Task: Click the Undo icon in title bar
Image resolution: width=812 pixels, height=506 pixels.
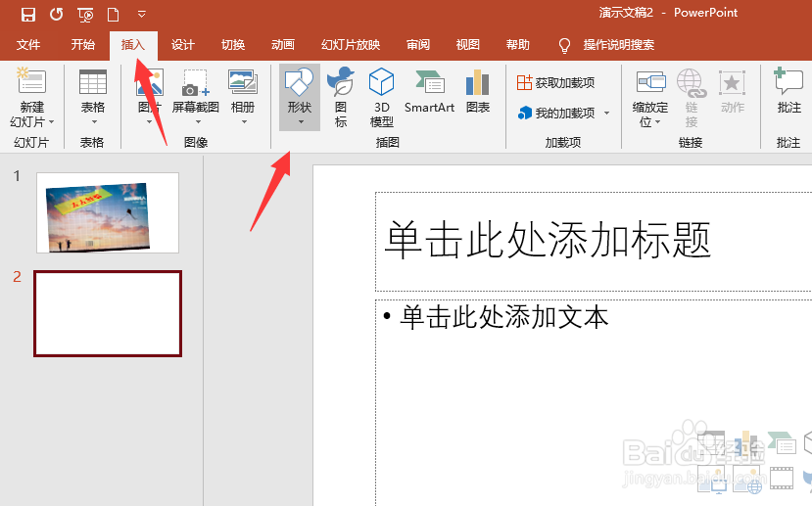Action: point(56,14)
